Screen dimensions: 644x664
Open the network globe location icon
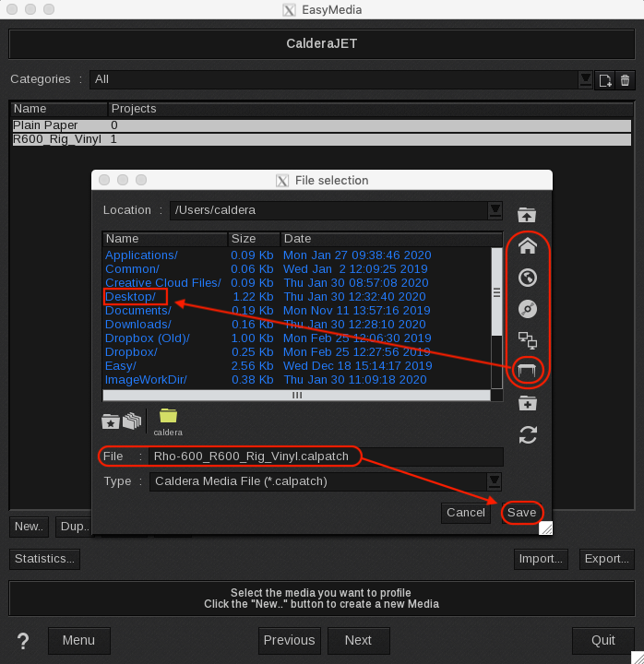tap(528, 278)
